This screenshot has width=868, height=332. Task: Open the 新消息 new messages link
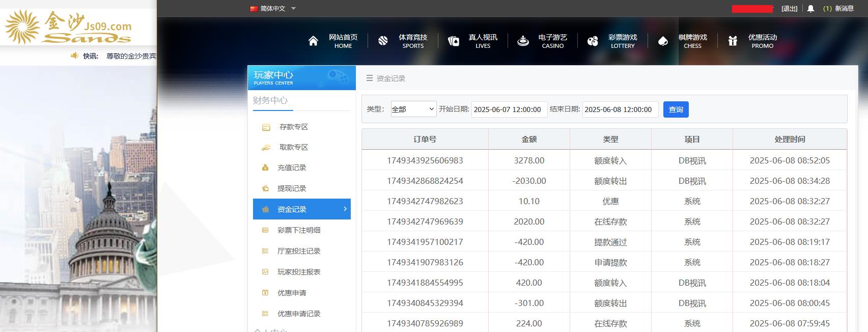click(844, 9)
